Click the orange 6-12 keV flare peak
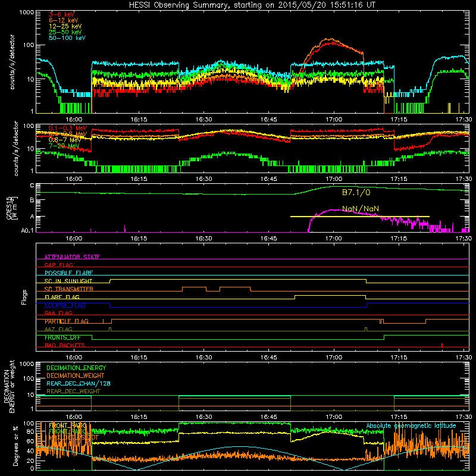 [x=328, y=39]
